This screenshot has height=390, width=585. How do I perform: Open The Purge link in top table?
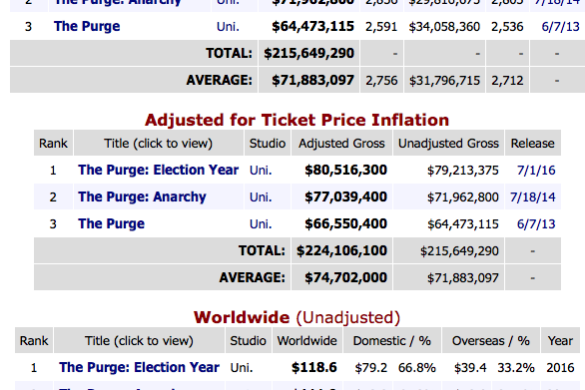pos(87,26)
